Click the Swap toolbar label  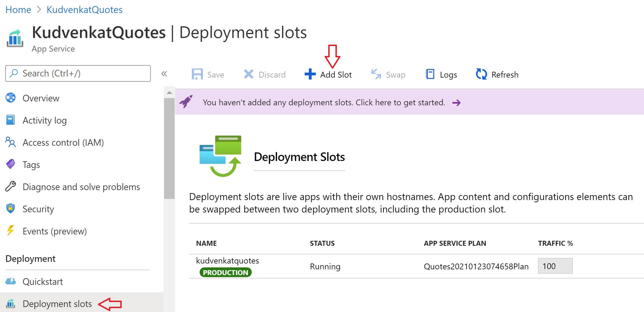click(x=396, y=75)
